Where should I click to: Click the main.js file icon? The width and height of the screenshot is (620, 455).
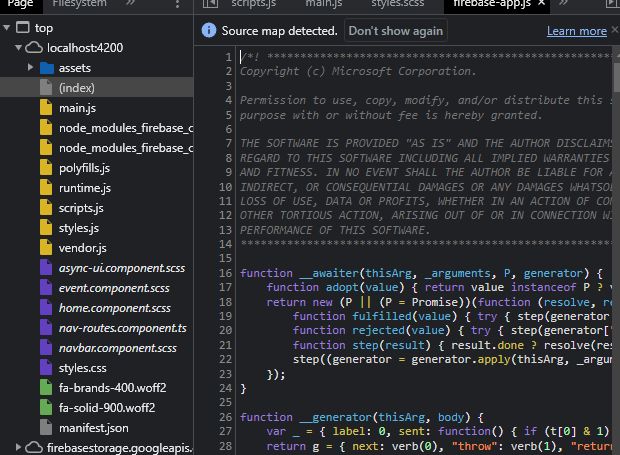[46, 108]
